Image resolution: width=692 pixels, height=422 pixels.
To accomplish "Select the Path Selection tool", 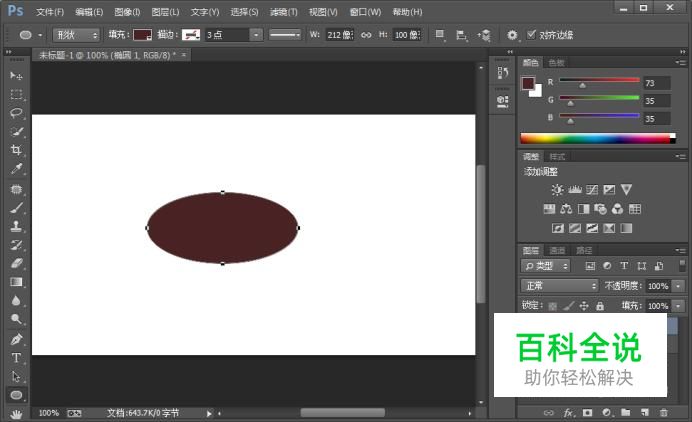I will coord(16,377).
